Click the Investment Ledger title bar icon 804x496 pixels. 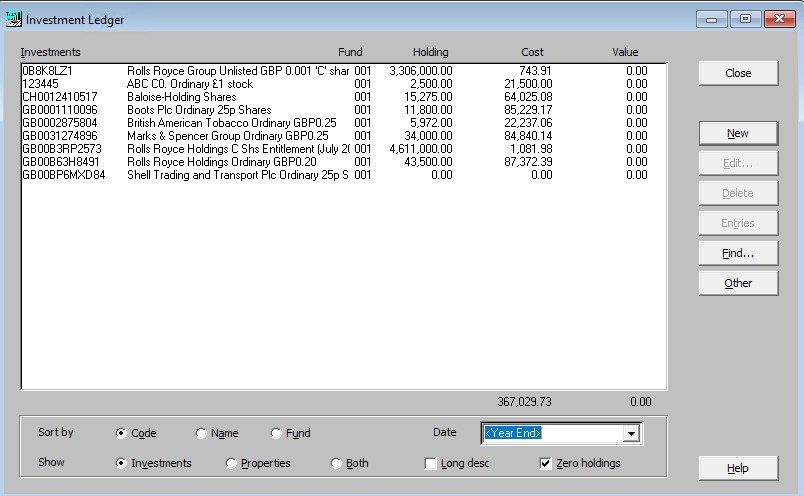[x=14, y=19]
